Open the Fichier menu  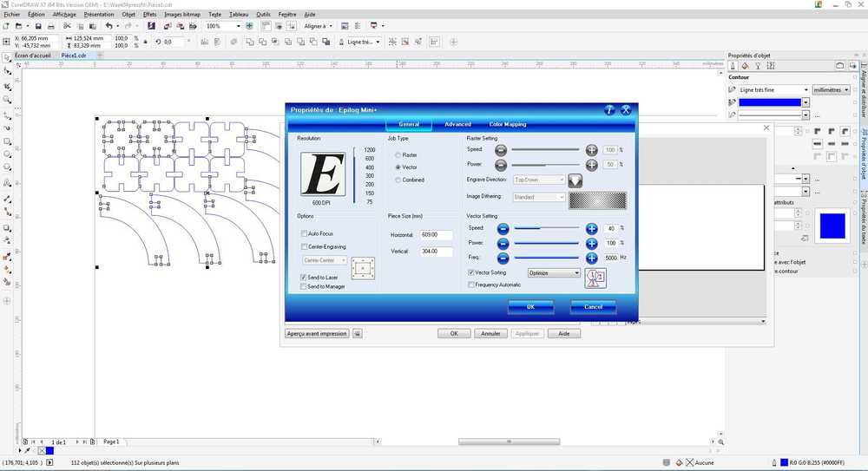[x=11, y=15]
